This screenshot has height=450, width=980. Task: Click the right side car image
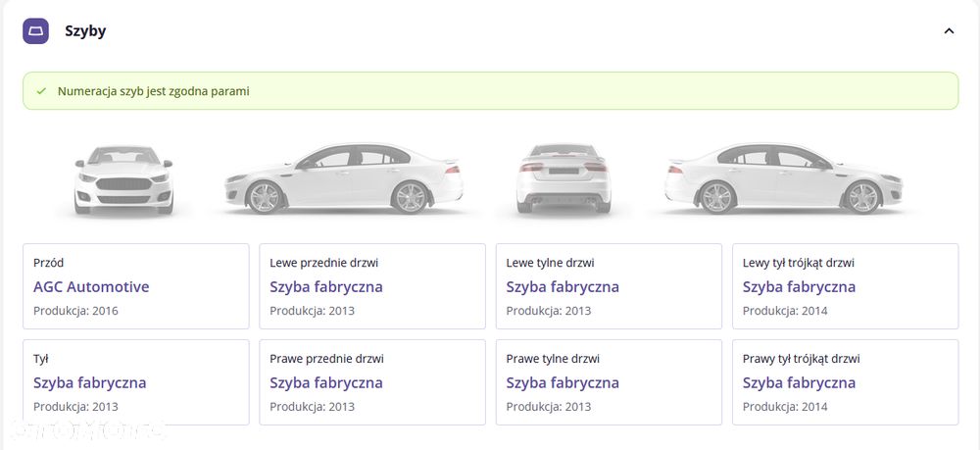point(784,178)
